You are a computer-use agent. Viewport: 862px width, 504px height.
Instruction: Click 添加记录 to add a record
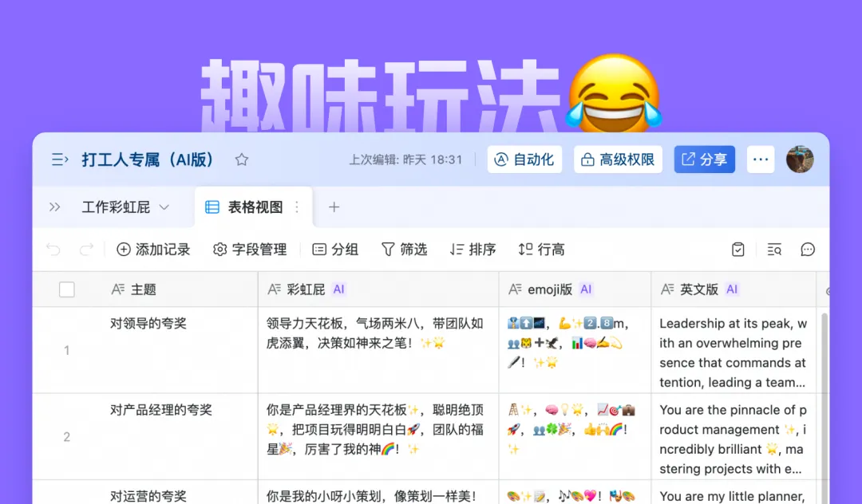pyautogui.click(x=153, y=250)
